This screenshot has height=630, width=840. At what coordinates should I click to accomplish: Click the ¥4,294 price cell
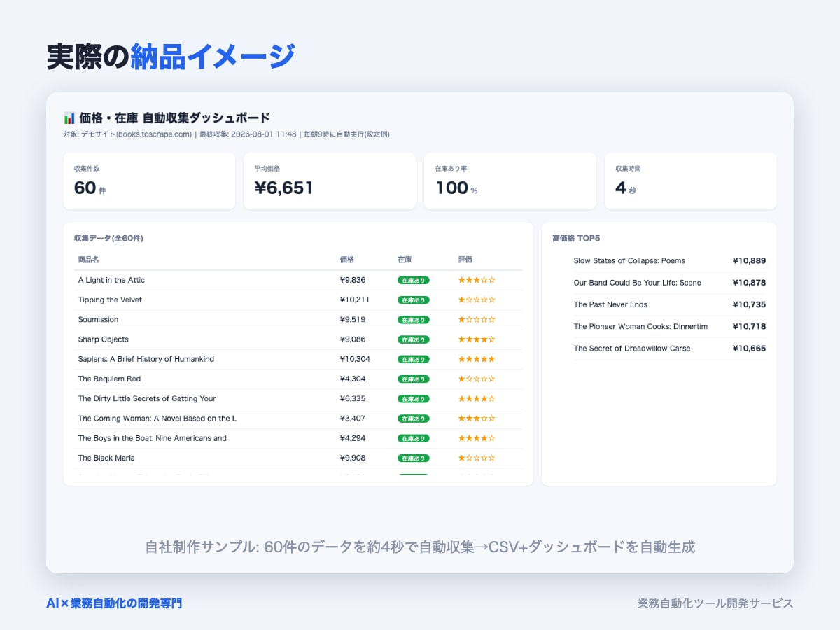click(353, 438)
